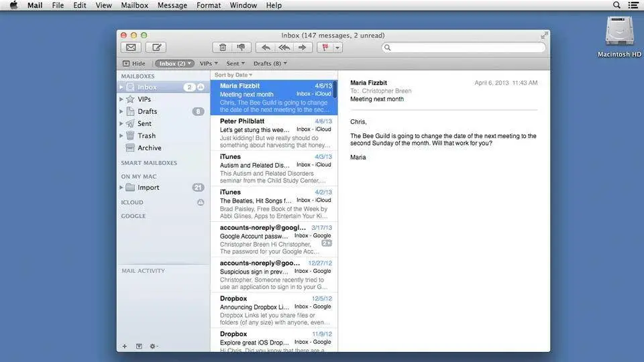Select Maria Fizzbit's Meeting next month email
The width and height of the screenshot is (644, 362).
274,98
